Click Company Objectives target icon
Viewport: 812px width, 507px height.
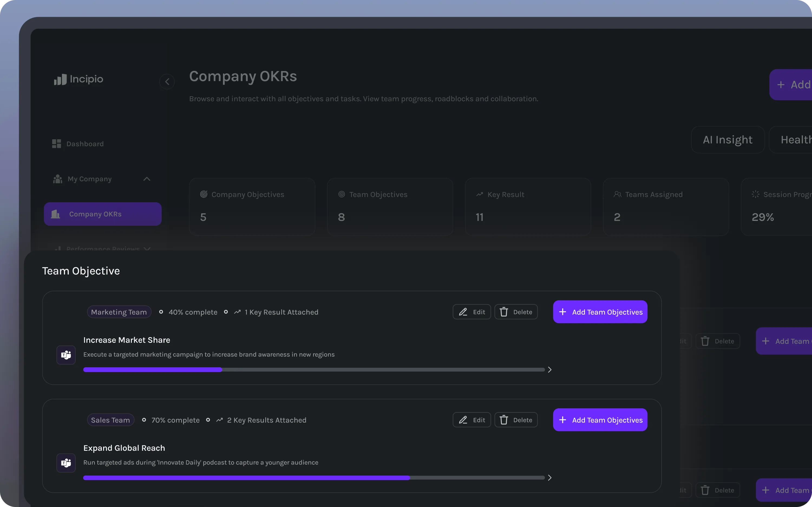pos(204,194)
